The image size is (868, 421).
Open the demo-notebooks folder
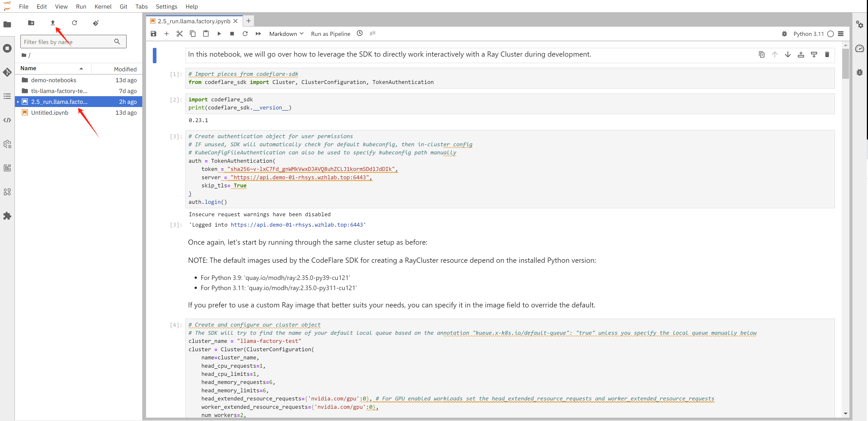click(54, 80)
